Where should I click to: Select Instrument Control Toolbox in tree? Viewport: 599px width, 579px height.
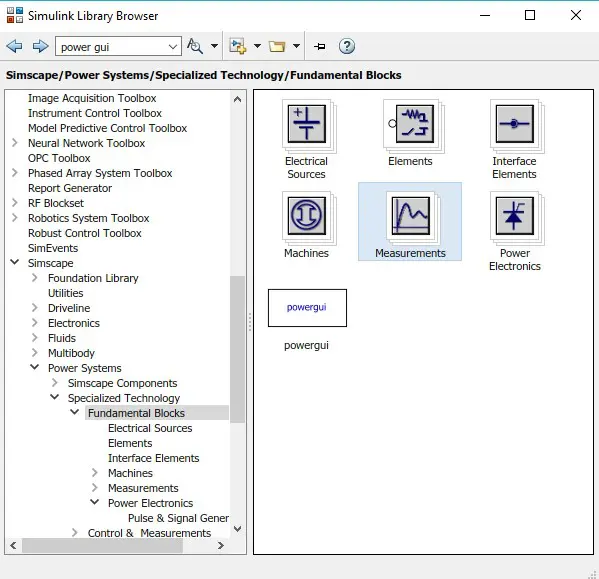tap(95, 113)
